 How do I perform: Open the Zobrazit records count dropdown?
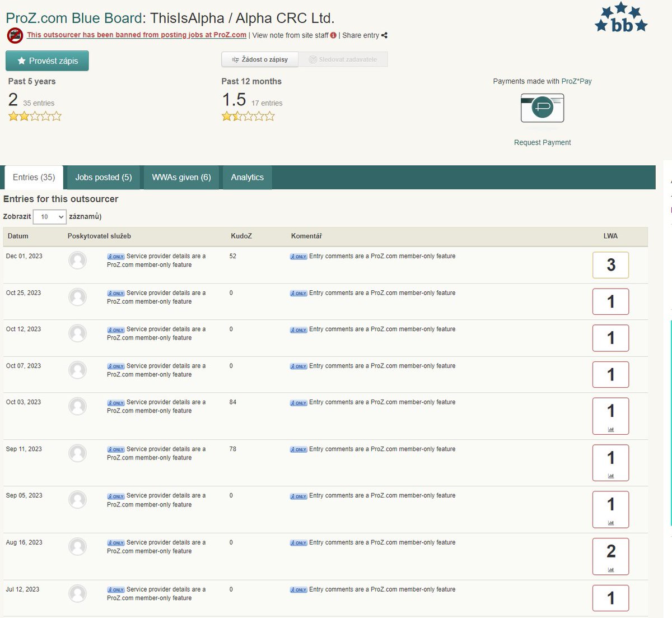click(x=50, y=217)
